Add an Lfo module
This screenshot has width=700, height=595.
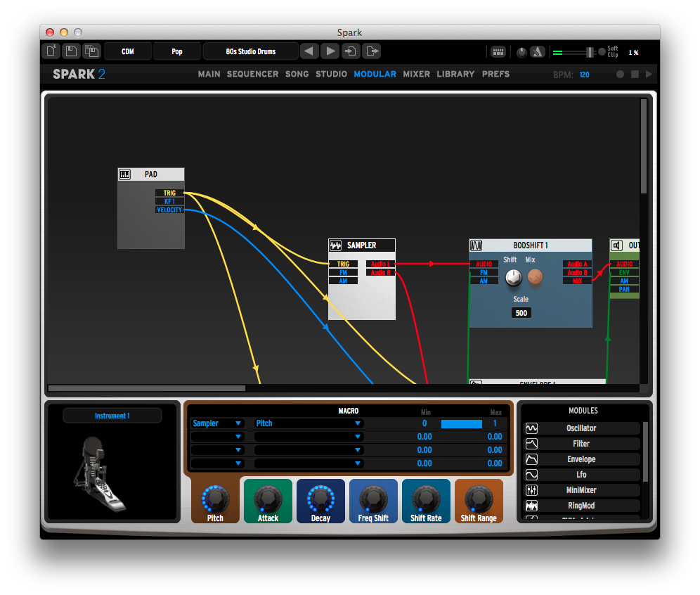tap(581, 474)
